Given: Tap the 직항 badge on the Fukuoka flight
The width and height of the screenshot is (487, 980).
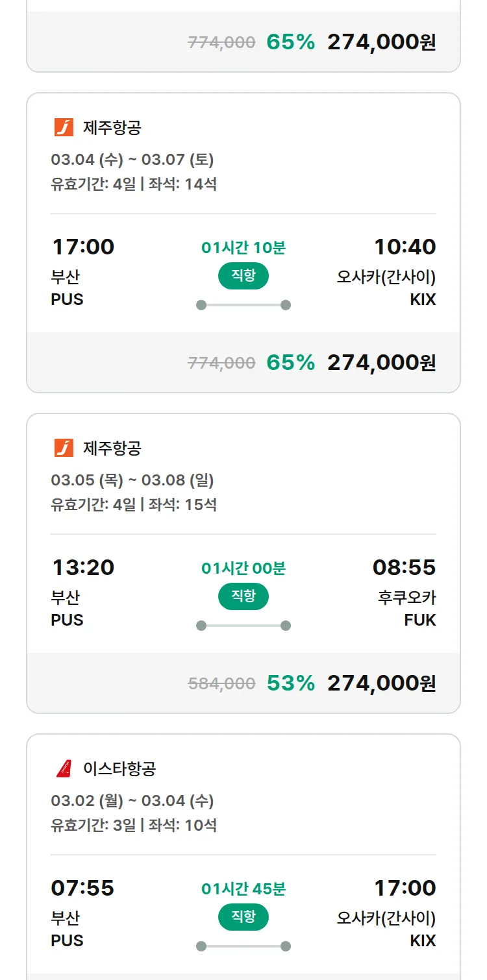Looking at the screenshot, I should click(x=243, y=596).
